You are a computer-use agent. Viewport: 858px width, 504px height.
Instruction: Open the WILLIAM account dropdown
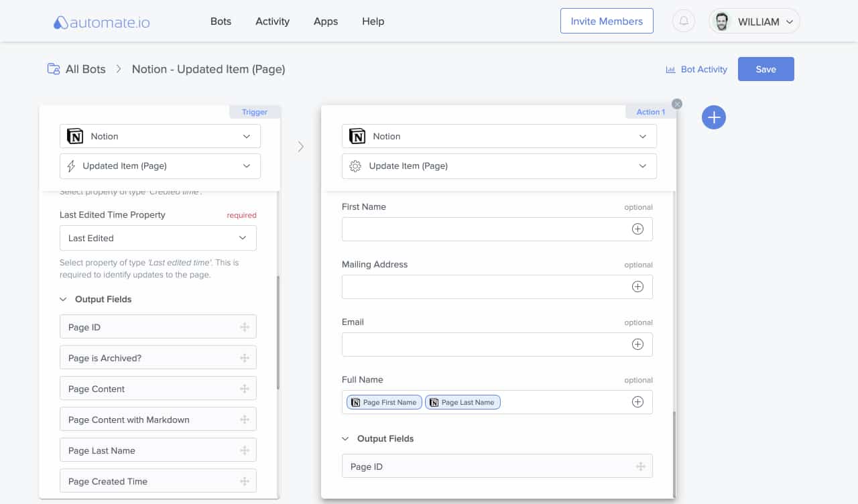click(754, 21)
